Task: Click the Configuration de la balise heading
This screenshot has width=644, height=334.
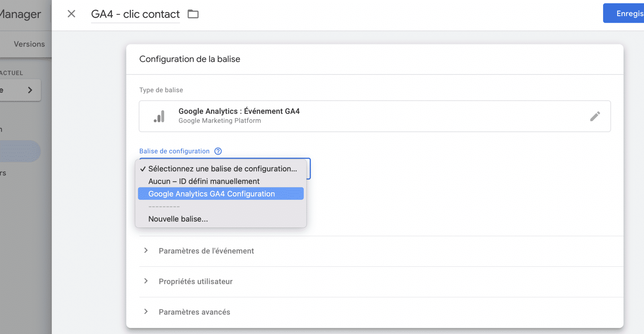Action: tap(190, 59)
